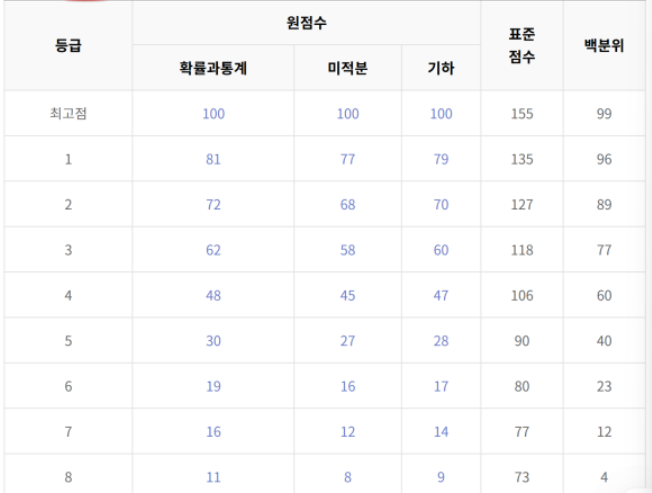Open 확률과통계 score 19 for grade 6
The height and width of the screenshot is (493, 652).
pos(213,386)
